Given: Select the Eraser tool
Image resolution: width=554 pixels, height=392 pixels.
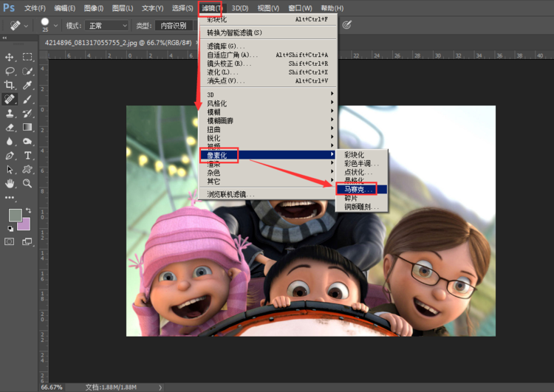Looking at the screenshot, I should [x=10, y=128].
